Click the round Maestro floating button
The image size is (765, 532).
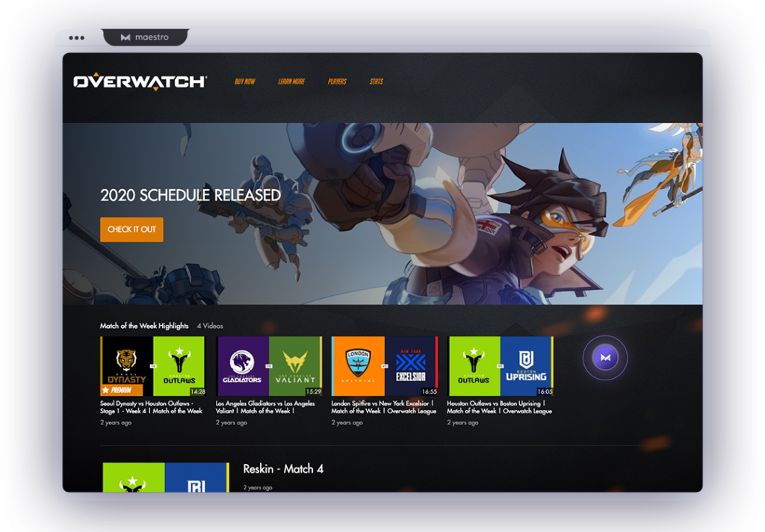(605, 358)
